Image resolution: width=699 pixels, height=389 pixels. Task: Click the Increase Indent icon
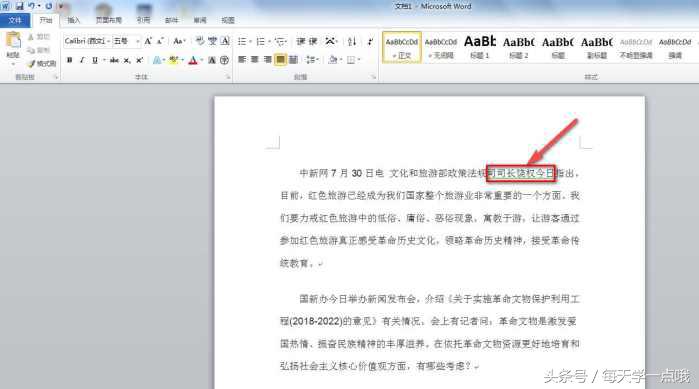(x=313, y=41)
